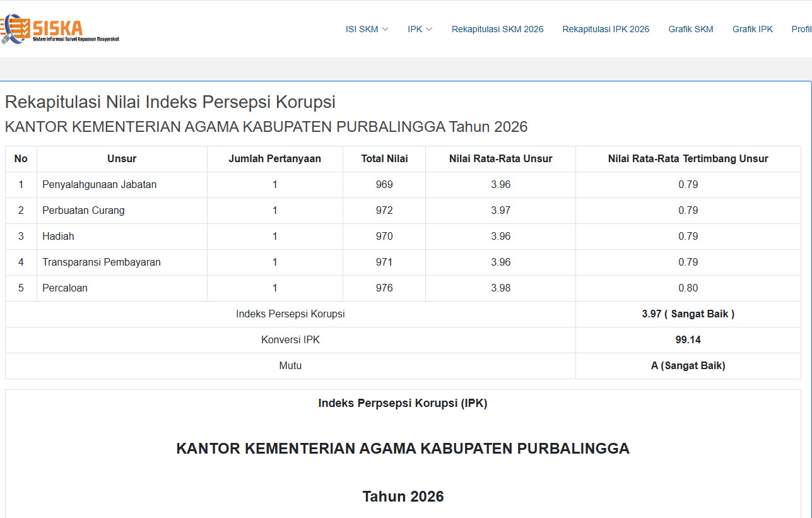Image resolution: width=812 pixels, height=518 pixels.
Task: Select the A (Sangat Baik) quality grade
Action: coord(688,366)
